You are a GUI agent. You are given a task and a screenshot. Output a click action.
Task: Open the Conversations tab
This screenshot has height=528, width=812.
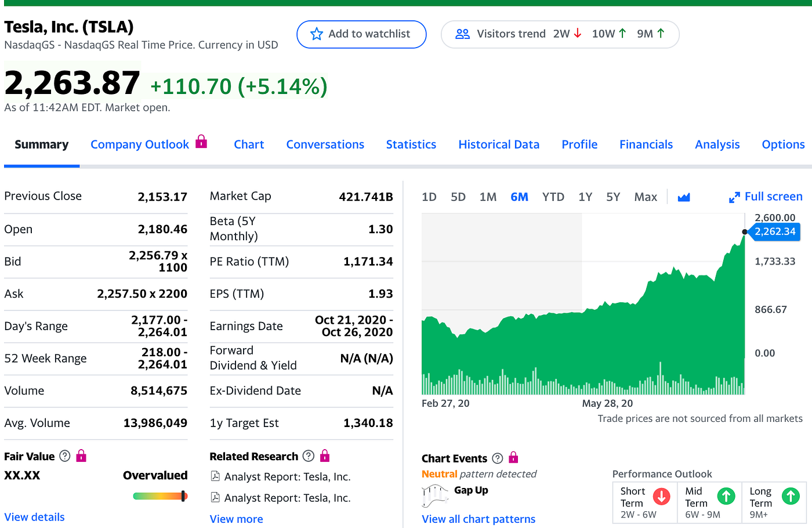click(x=325, y=144)
